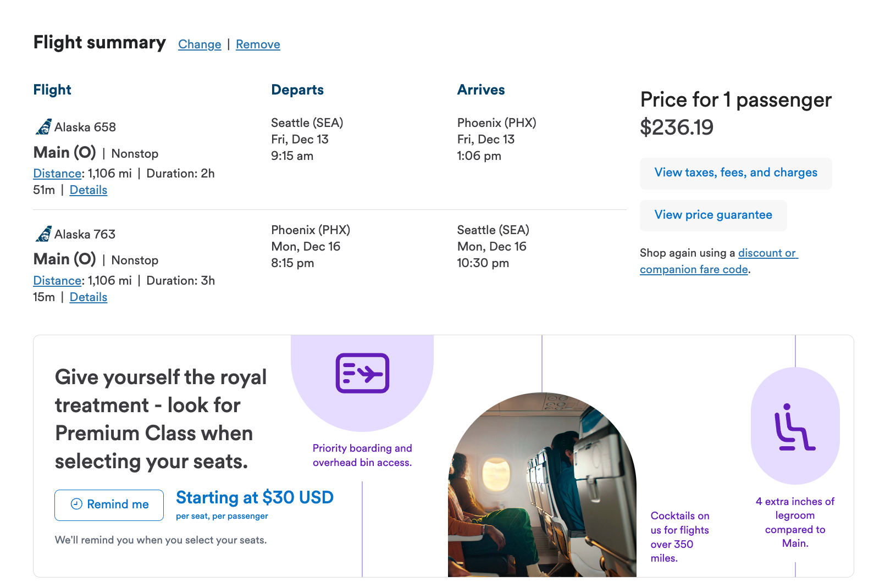Screen dimensions: 885x588
Task: Click the Cocktails on us text
Action: coord(679,537)
